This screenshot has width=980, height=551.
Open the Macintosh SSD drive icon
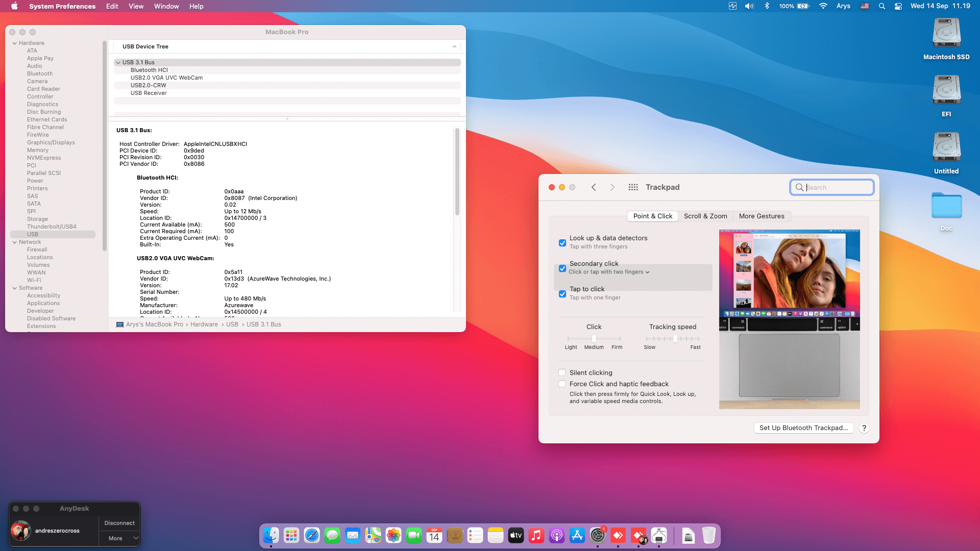click(946, 34)
